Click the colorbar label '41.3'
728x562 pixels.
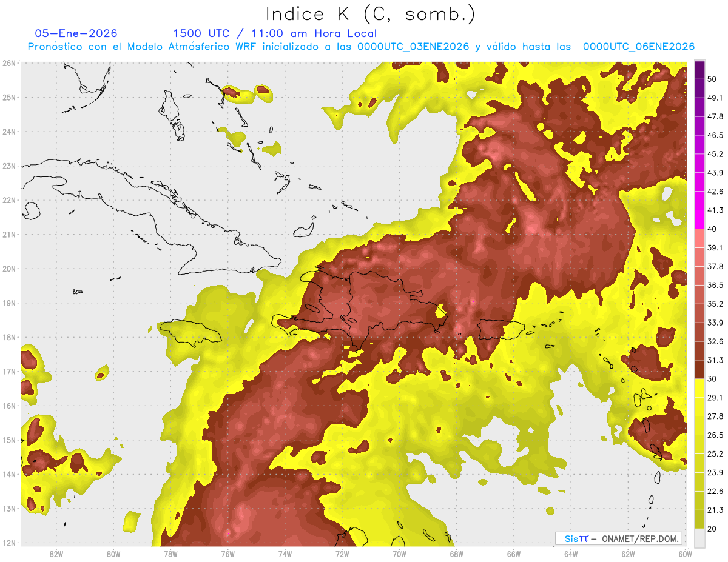click(716, 210)
